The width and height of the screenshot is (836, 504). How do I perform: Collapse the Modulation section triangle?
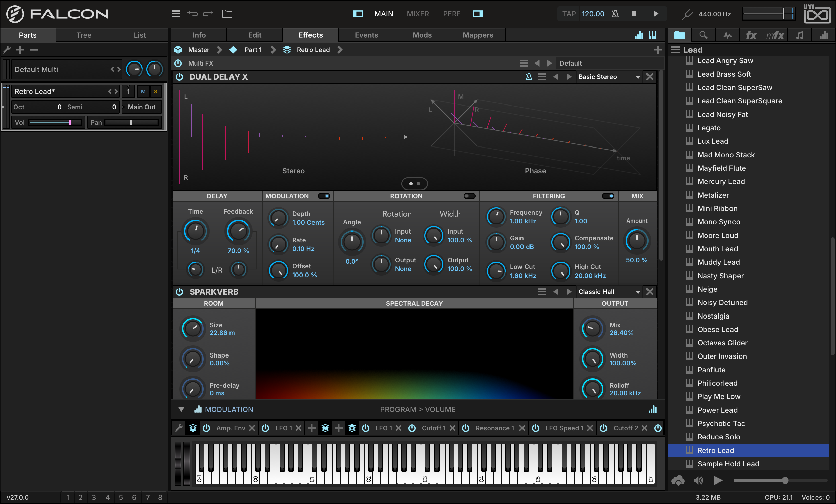click(181, 409)
